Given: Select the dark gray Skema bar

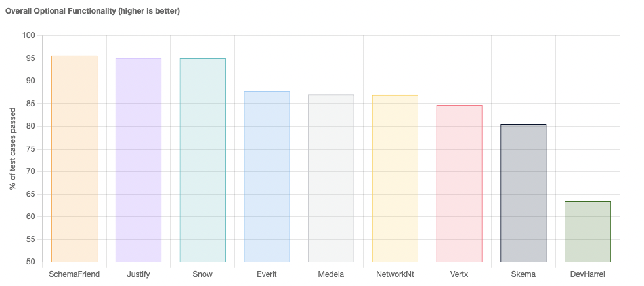Looking at the screenshot, I should pos(523,193).
